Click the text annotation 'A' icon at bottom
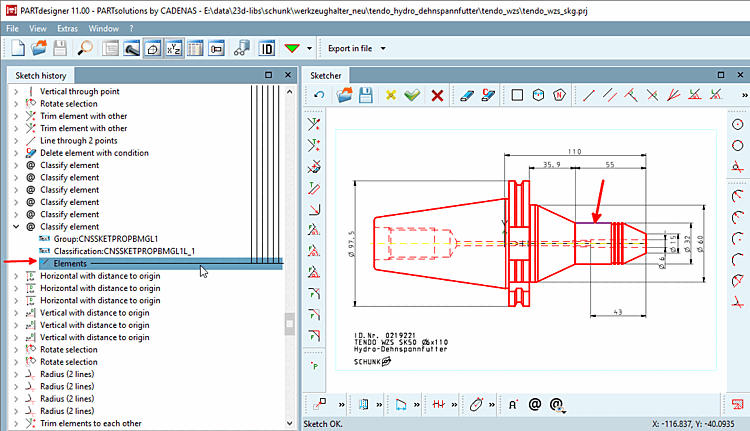This screenshot has width=750, height=431. pyautogui.click(x=512, y=405)
